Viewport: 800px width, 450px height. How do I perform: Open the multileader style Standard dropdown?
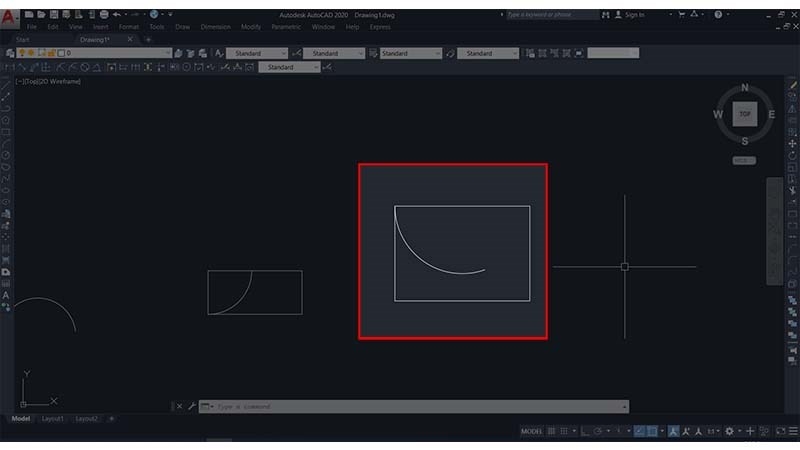488,53
